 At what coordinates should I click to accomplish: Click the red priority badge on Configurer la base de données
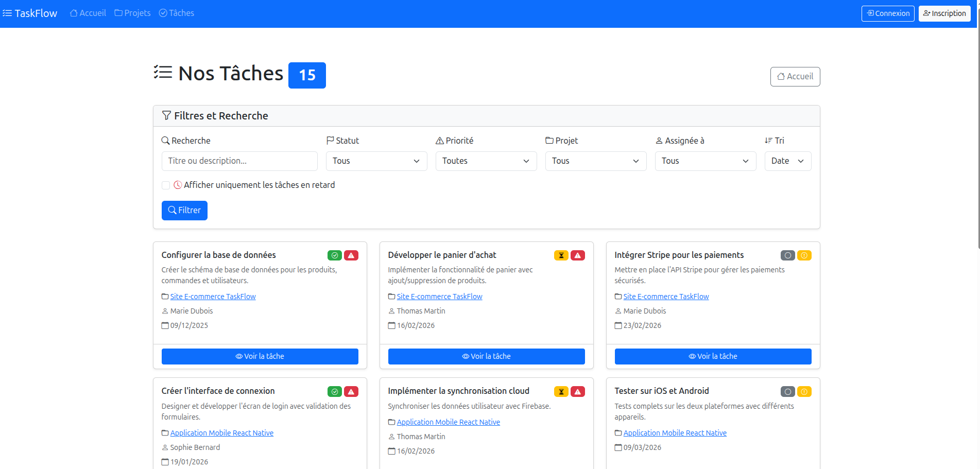(351, 255)
